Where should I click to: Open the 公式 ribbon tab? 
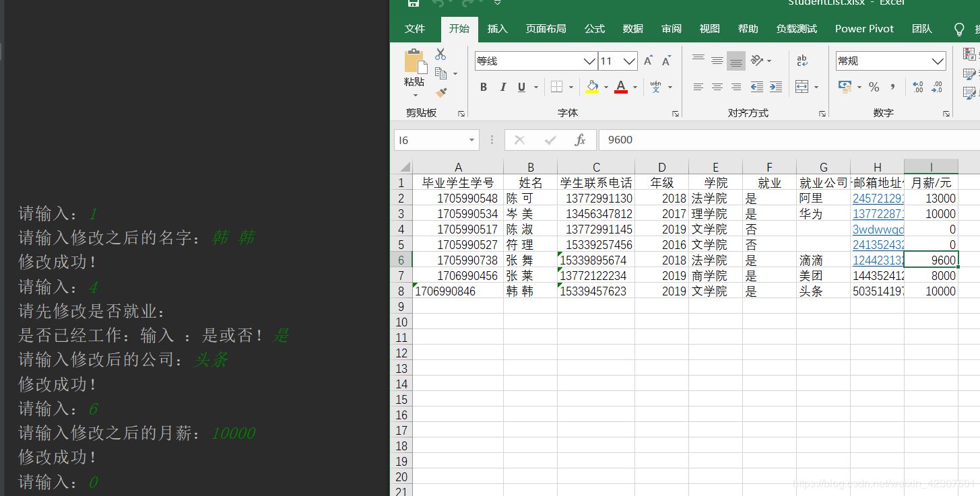coord(594,29)
